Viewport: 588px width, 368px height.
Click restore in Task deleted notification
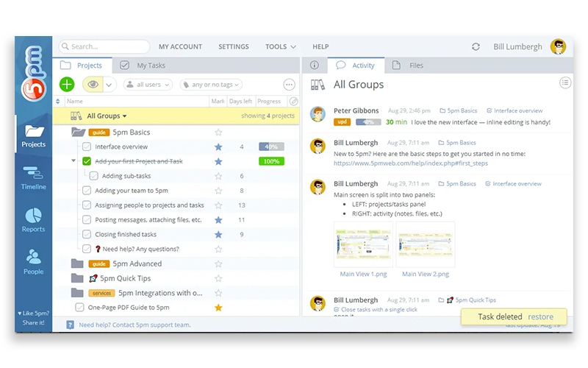(x=541, y=317)
